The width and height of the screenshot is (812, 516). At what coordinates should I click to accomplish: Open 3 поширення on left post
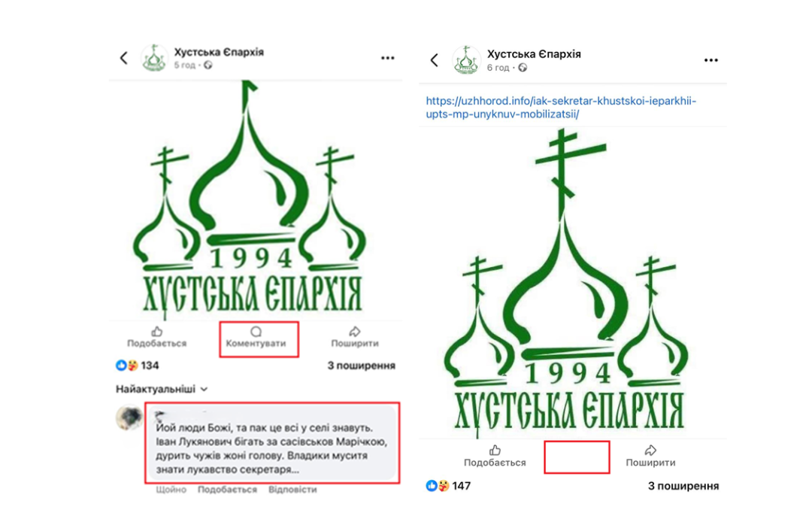click(x=361, y=366)
